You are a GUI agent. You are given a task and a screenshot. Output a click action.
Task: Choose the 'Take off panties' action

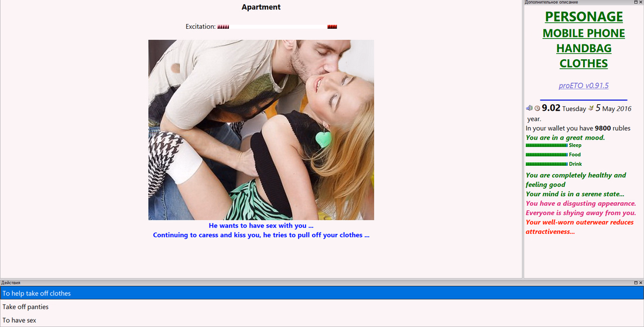click(322, 307)
